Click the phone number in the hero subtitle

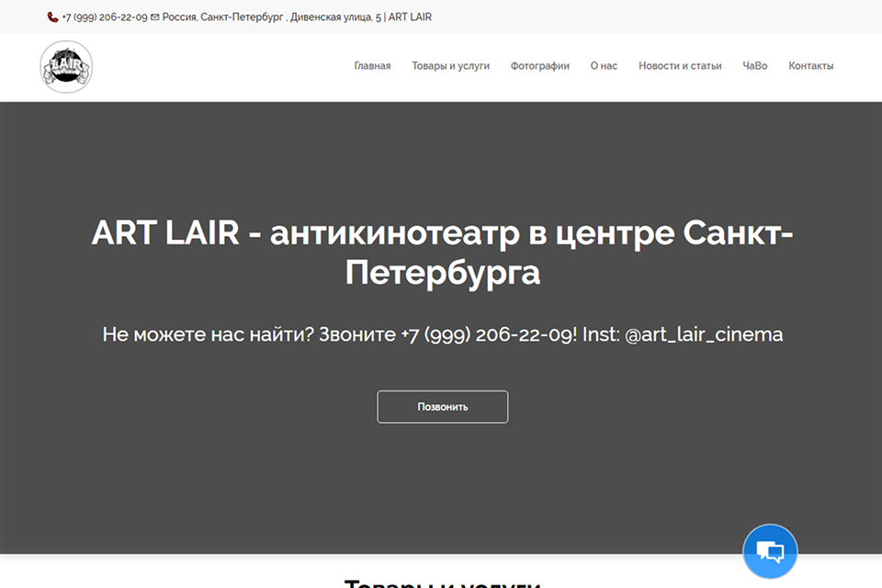coord(487,334)
